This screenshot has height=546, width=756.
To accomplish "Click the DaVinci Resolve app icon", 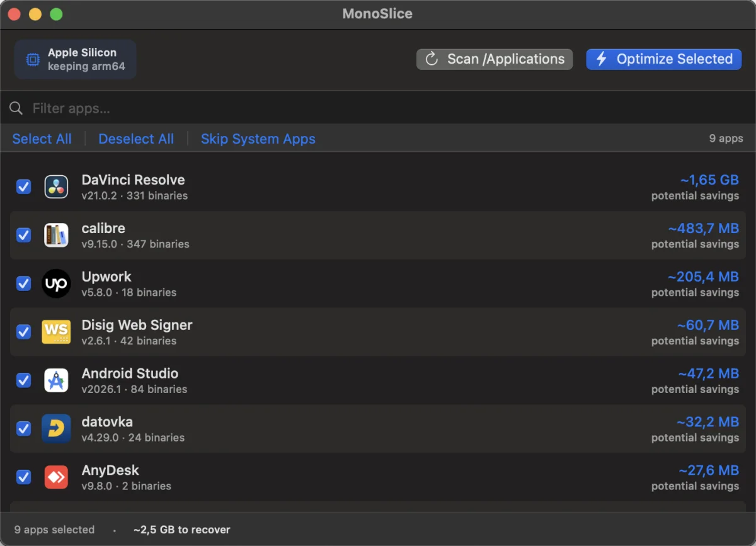I will tap(56, 186).
